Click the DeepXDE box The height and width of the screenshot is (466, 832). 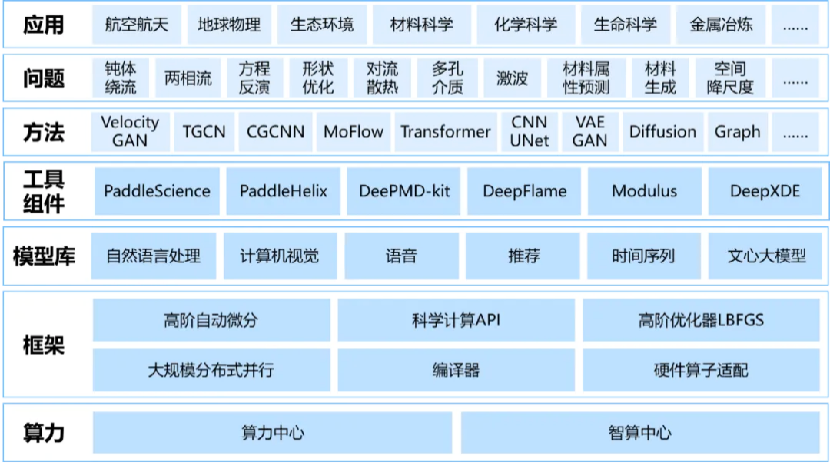coord(765,191)
